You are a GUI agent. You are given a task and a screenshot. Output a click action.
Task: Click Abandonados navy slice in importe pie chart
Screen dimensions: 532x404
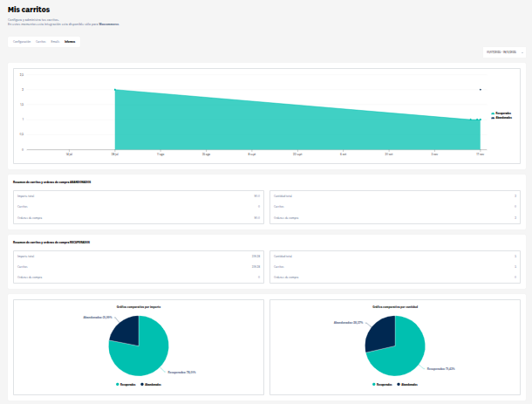pos(127,331)
